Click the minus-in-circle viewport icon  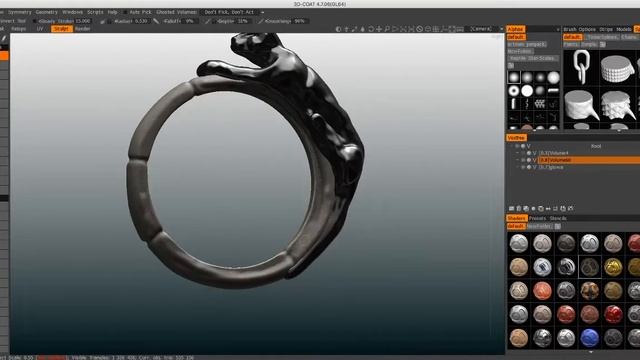click(427, 29)
